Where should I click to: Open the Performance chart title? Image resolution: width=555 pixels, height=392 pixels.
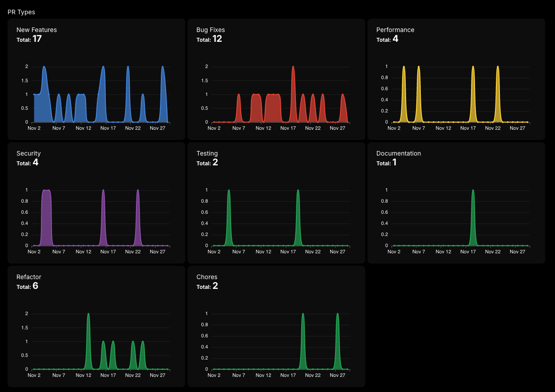(395, 30)
